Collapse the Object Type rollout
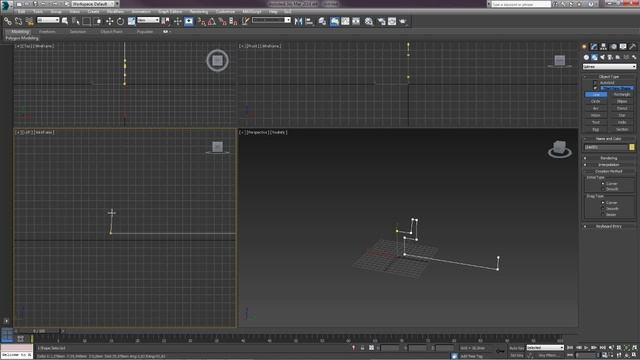The width and height of the screenshot is (640, 360). (609, 76)
